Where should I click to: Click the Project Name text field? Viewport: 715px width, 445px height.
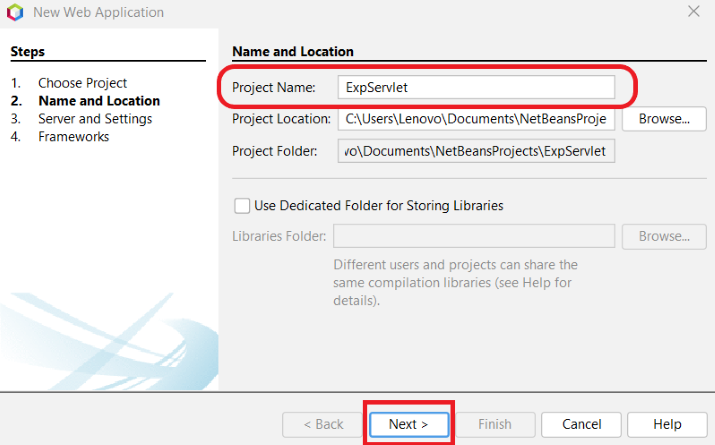point(475,87)
